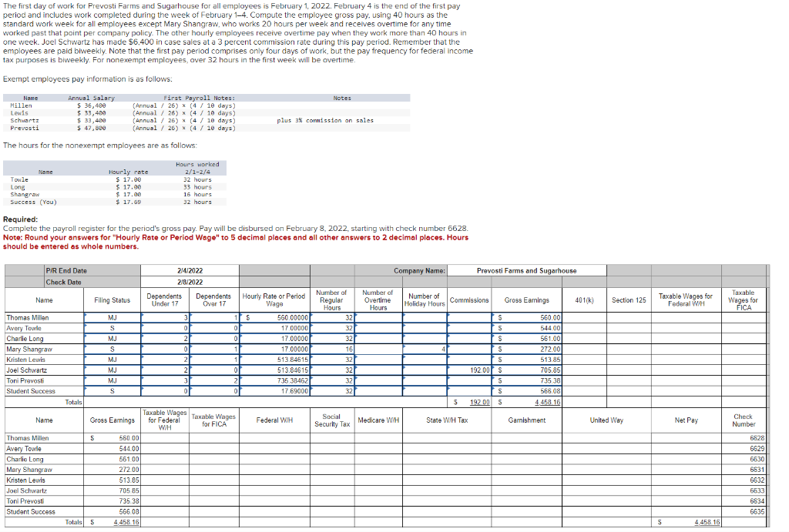Select Toni Prevosti's period wage 735.38462
The width and height of the screenshot is (789, 532).
[275, 380]
